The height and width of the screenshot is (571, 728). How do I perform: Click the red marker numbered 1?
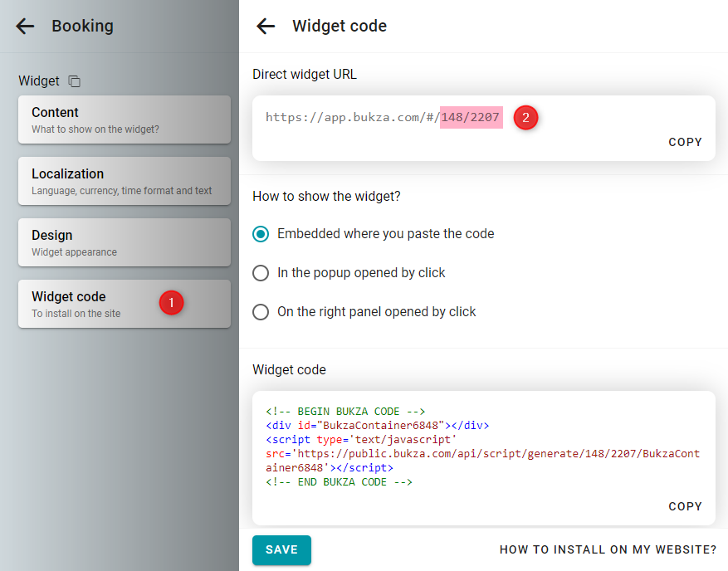171,303
